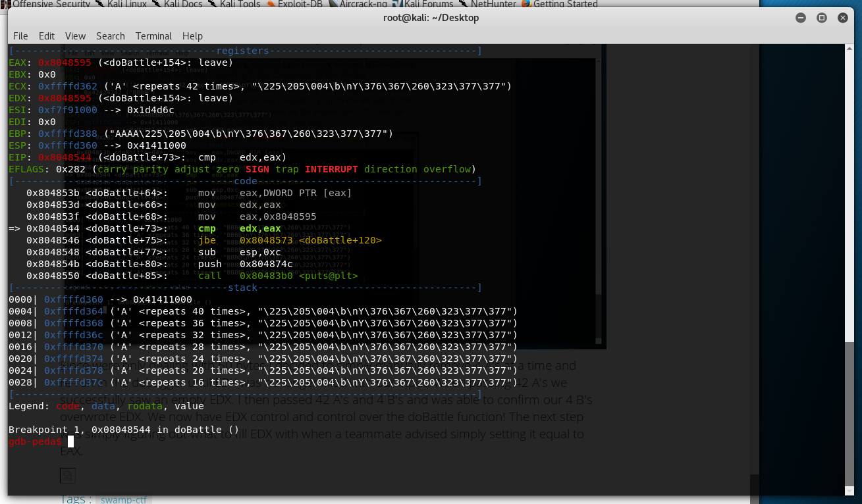The width and height of the screenshot is (862, 504).
Task: Minimize the root@kali terminal window
Action: point(801,18)
